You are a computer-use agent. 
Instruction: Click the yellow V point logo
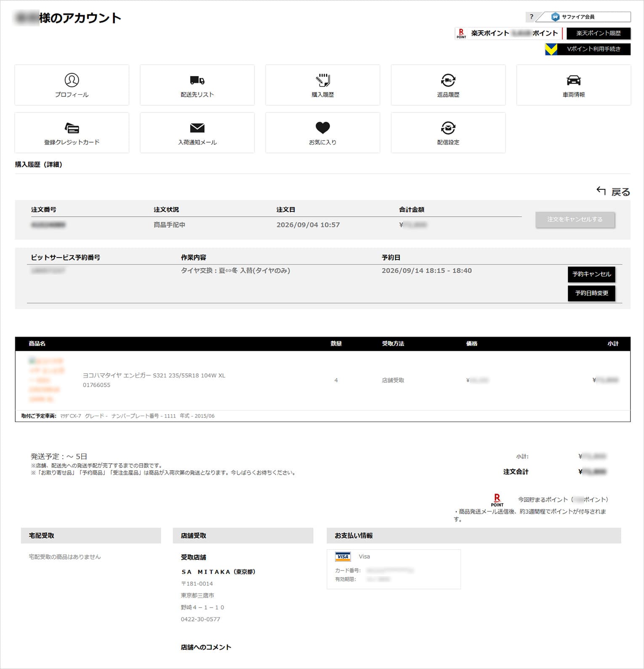click(x=551, y=49)
